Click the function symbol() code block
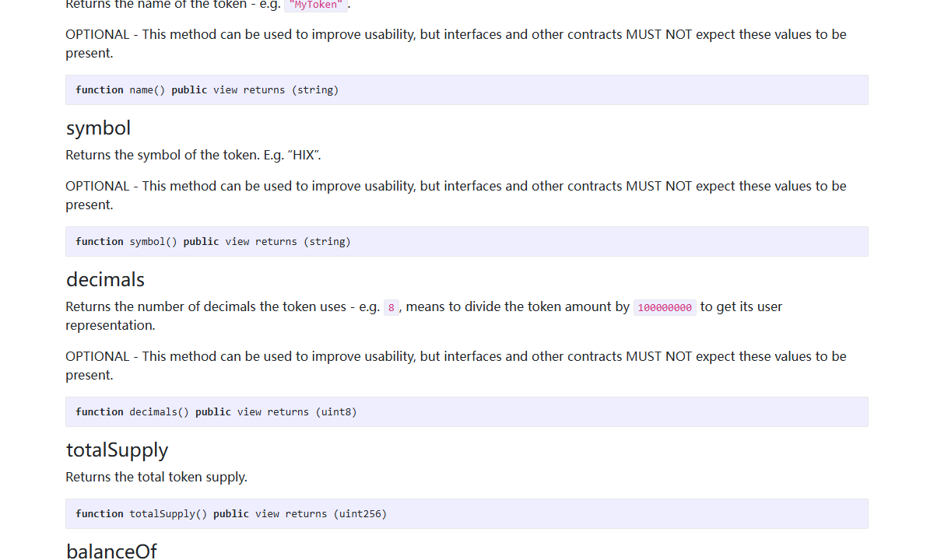The image size is (934, 560). [467, 241]
